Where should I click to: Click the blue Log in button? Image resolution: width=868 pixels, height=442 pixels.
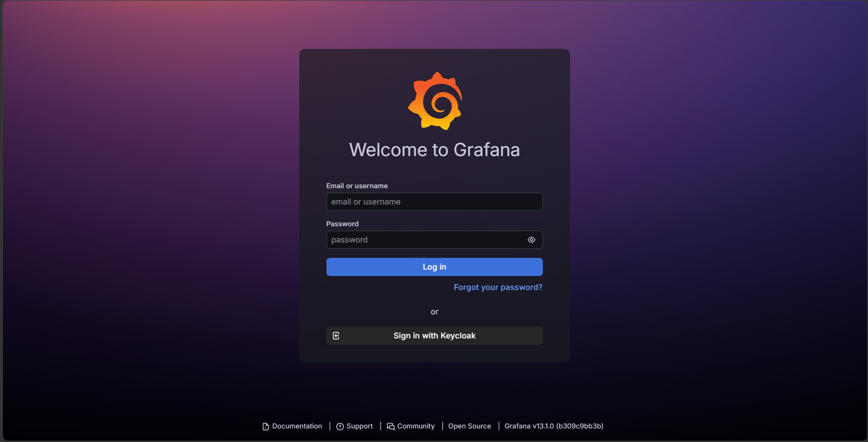click(434, 267)
